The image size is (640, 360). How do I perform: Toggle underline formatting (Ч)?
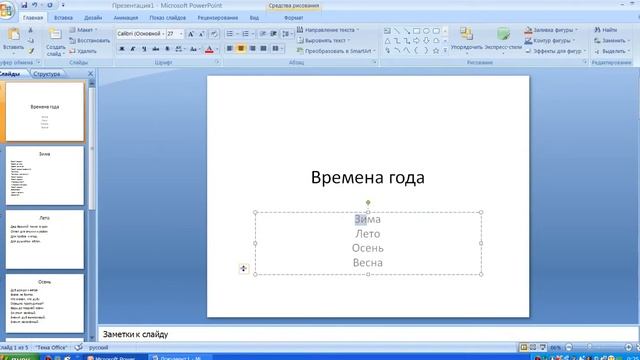144,49
